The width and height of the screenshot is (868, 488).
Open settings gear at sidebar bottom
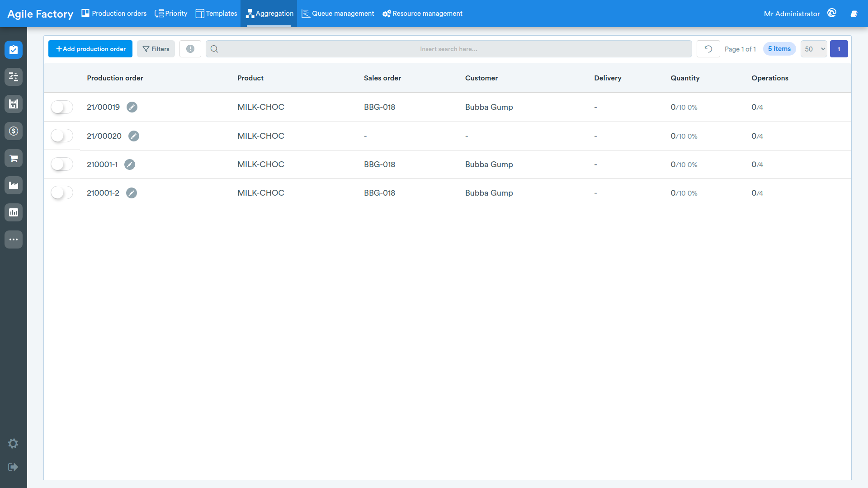(13, 443)
